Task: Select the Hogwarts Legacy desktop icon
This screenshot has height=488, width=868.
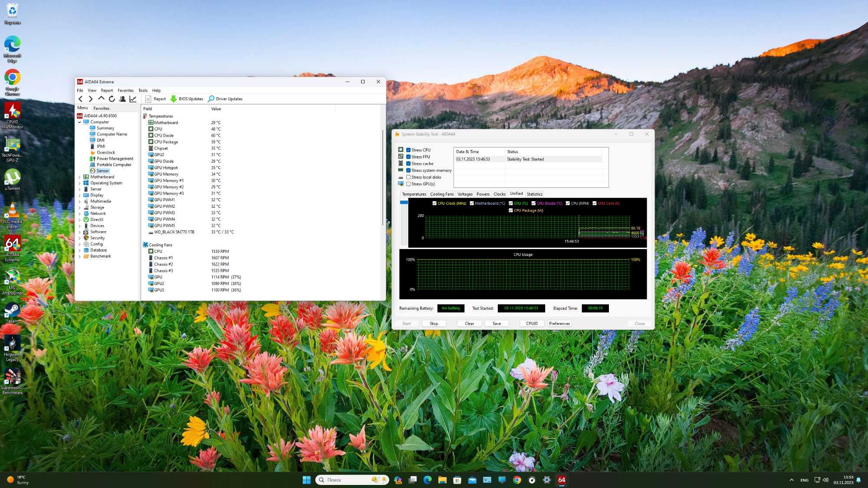Action: coord(13,348)
